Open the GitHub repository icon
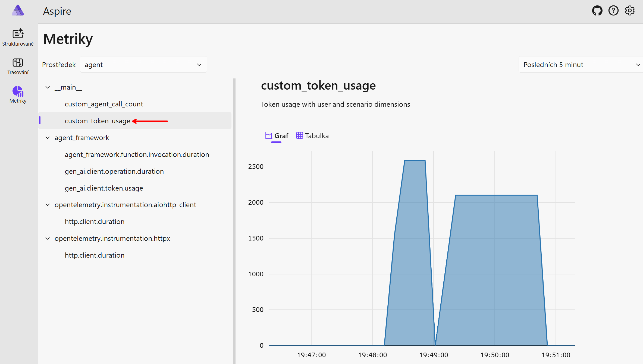 (597, 11)
